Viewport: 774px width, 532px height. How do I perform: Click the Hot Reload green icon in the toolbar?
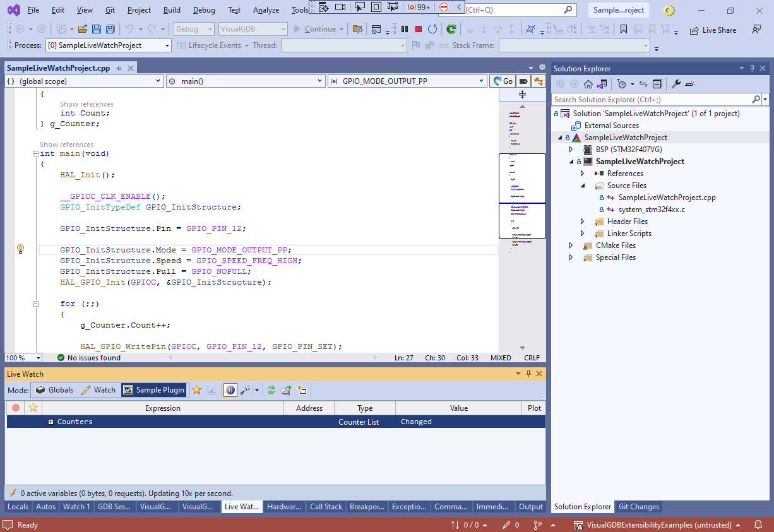(x=451, y=29)
